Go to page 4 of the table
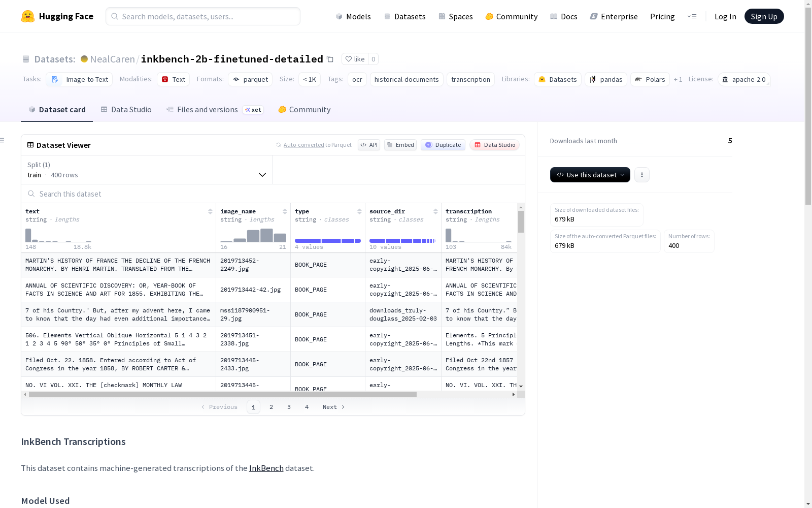Screen dimensions: 812x508 tap(307, 407)
